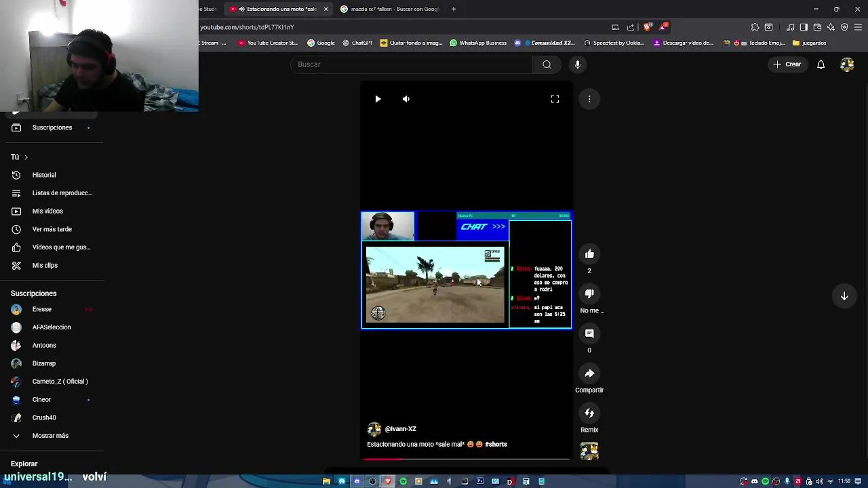Open the browser extensions puzzle icon
This screenshot has height=488, width=868.
(x=755, y=27)
